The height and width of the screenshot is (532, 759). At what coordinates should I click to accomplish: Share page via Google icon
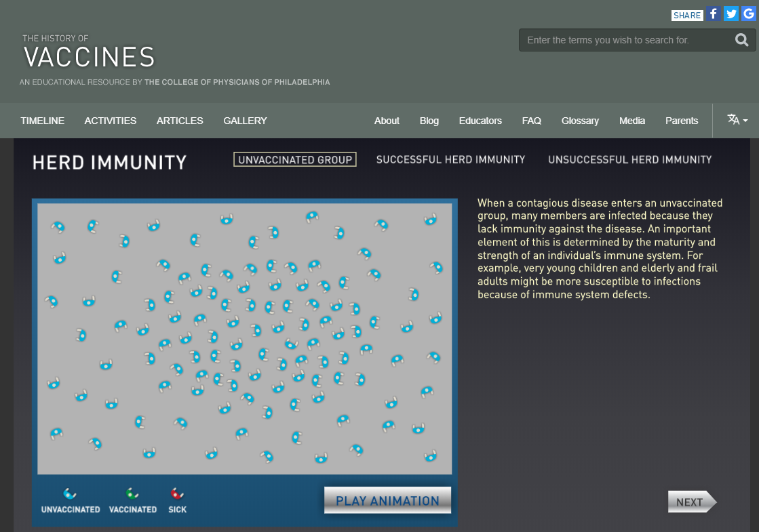[749, 14]
